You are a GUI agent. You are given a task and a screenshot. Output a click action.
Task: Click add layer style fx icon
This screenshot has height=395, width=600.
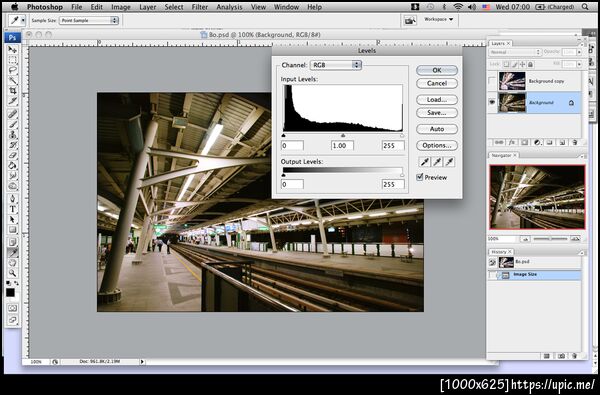512,142
